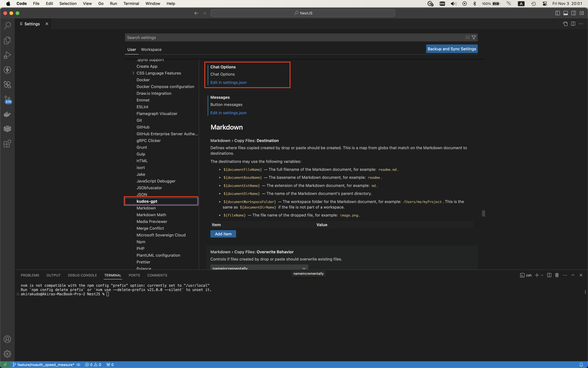Image resolution: width=588 pixels, height=368 pixels.
Task: Close the Settings editor tab
Action: point(47,24)
